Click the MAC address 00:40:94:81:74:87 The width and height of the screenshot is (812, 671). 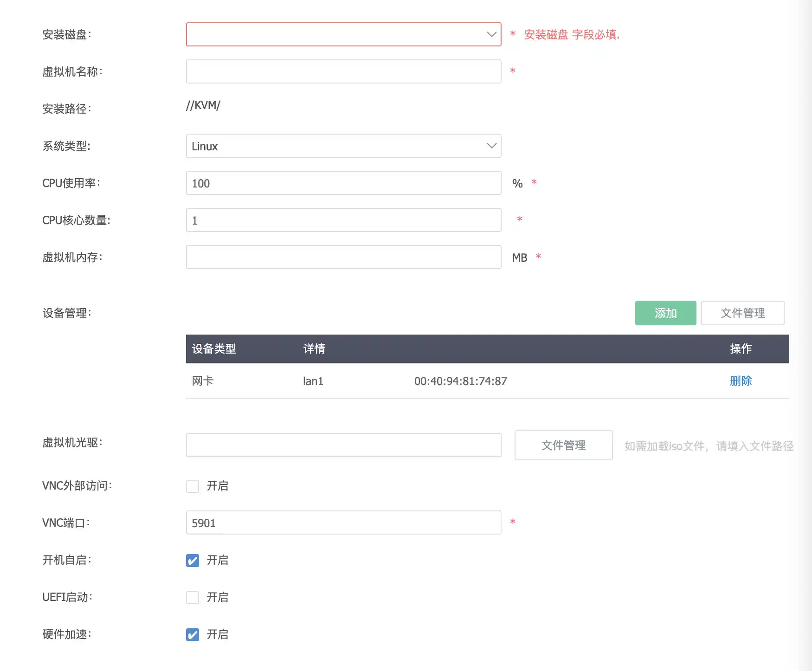coord(460,381)
